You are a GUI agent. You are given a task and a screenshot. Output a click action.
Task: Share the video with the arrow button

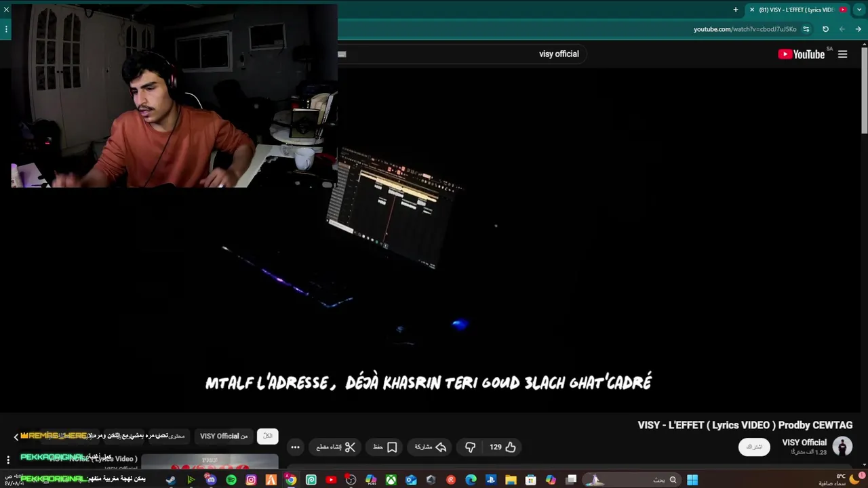(431, 447)
